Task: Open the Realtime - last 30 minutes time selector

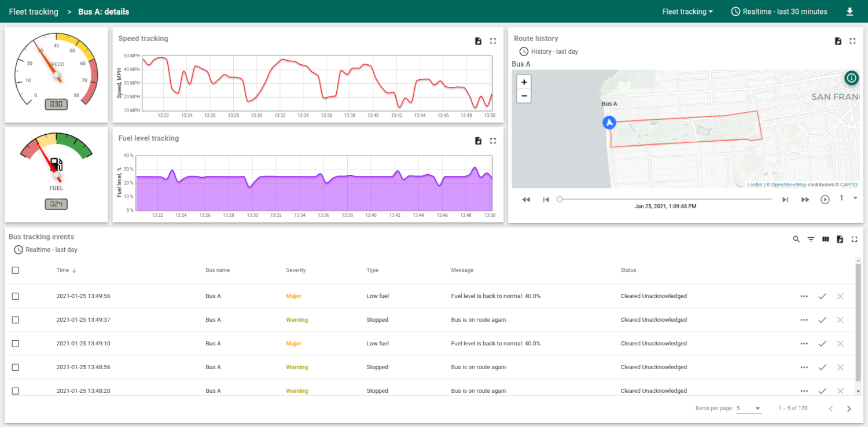Action: 778,11
